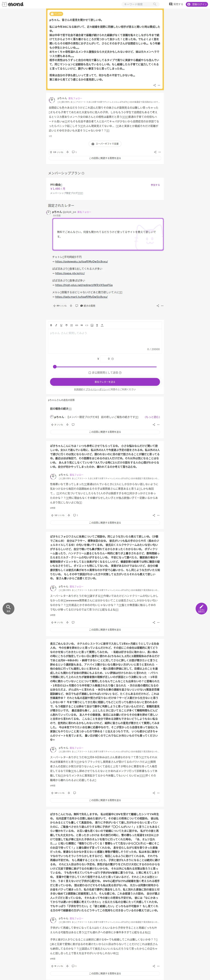Open more options on highlighted question card

point(159,85)
